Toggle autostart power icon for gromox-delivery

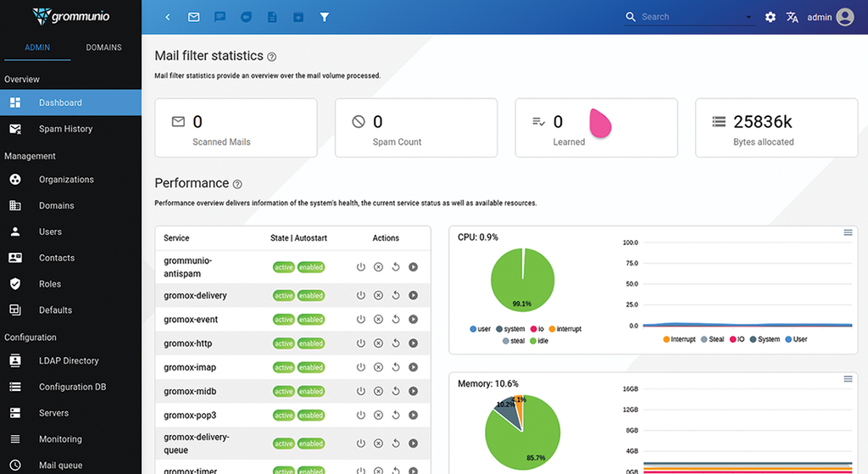361,295
